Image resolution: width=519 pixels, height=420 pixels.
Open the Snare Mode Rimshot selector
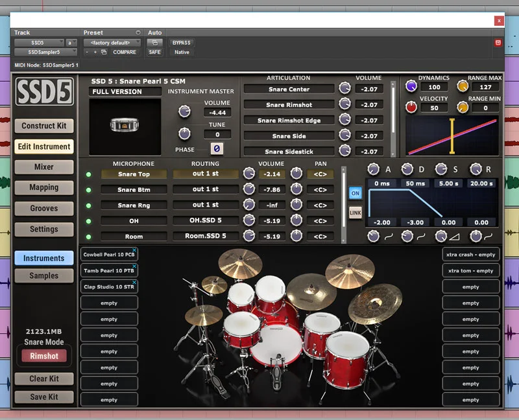tap(44, 356)
